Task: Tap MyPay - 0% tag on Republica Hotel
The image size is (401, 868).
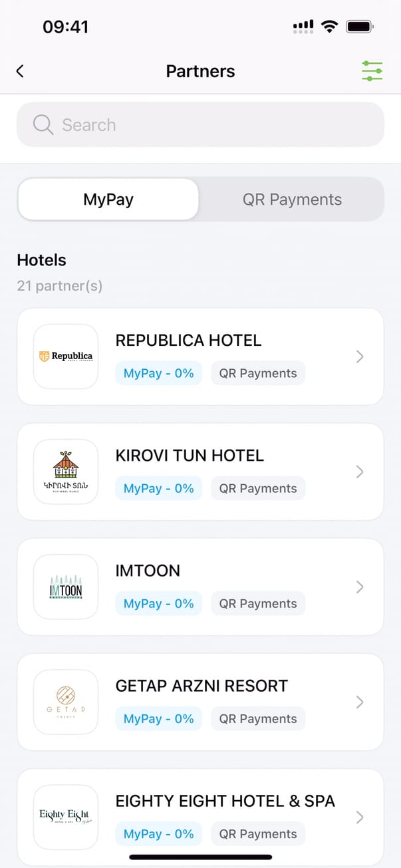Action: click(158, 373)
